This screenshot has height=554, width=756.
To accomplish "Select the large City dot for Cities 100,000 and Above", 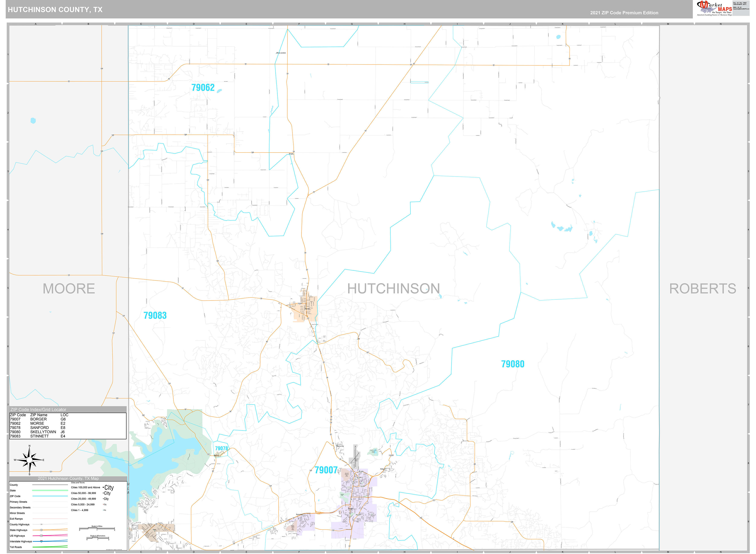I will (x=104, y=487).
